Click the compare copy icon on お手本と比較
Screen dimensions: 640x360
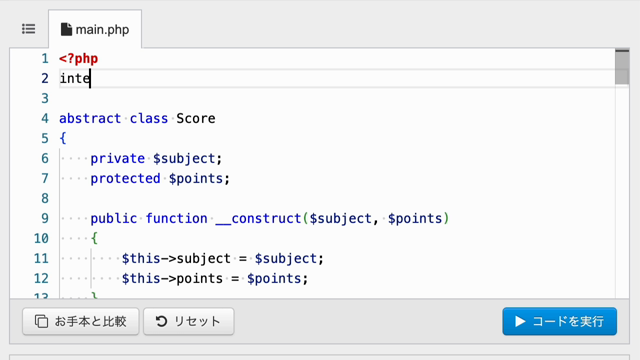tap(41, 321)
